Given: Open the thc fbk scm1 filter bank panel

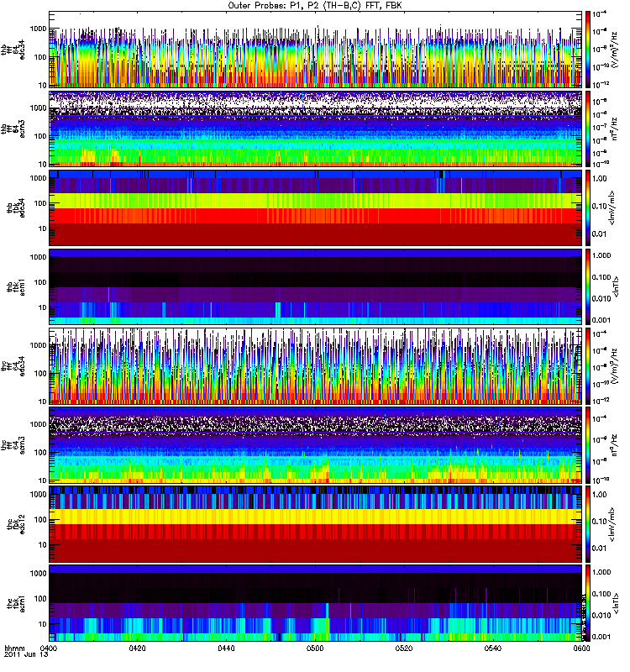Looking at the screenshot, I should pyautogui.click(x=315, y=601).
